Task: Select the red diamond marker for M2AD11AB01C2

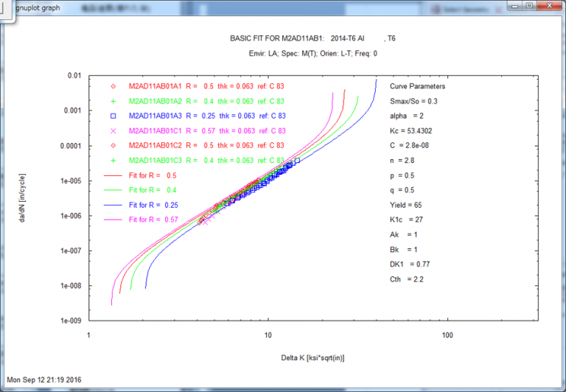Action: click(113, 145)
